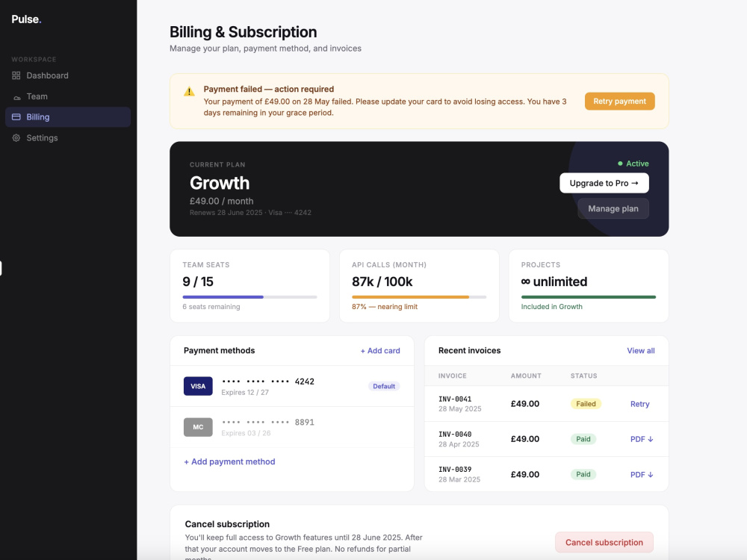Click the Paid badge for INV-0039

click(x=583, y=474)
